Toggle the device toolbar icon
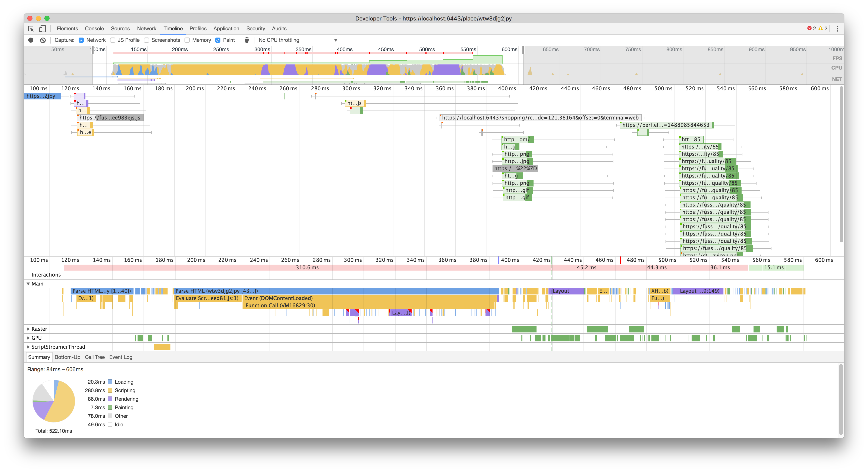This screenshot has width=868, height=472. [x=43, y=29]
